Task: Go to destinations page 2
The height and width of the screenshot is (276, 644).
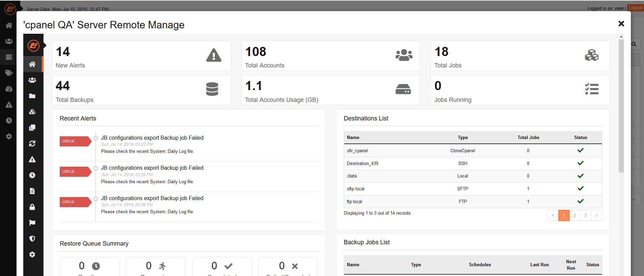Action: (575, 215)
